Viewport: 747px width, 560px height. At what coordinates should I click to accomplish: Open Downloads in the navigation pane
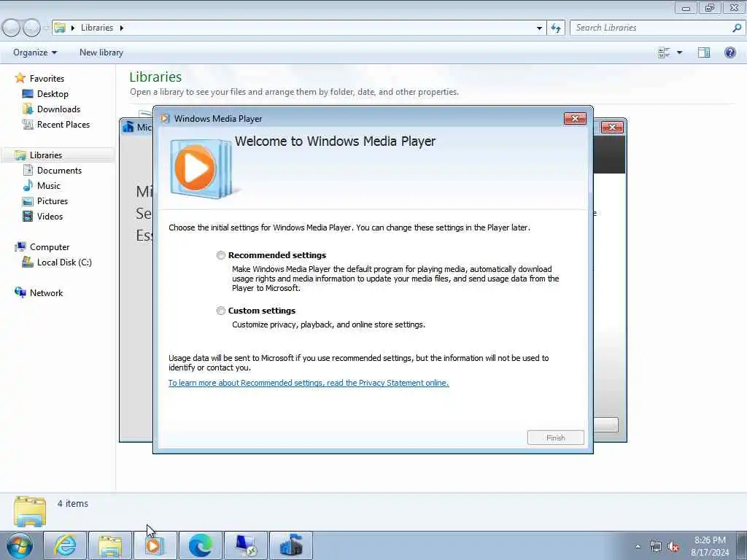pos(58,109)
